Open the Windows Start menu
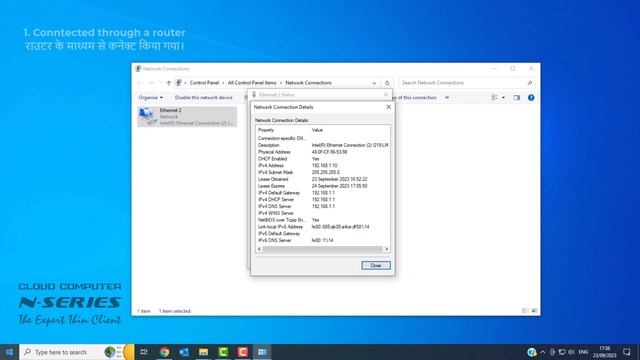640x360 pixels. click(x=9, y=352)
